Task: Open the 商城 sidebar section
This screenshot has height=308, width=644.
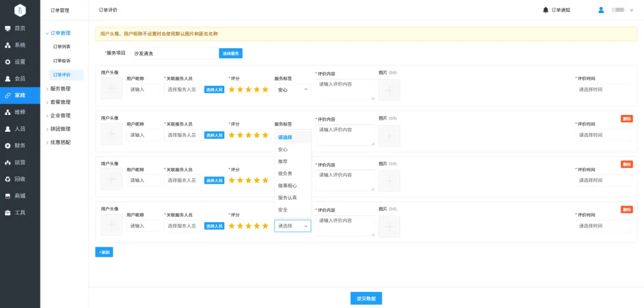Action: [20, 196]
